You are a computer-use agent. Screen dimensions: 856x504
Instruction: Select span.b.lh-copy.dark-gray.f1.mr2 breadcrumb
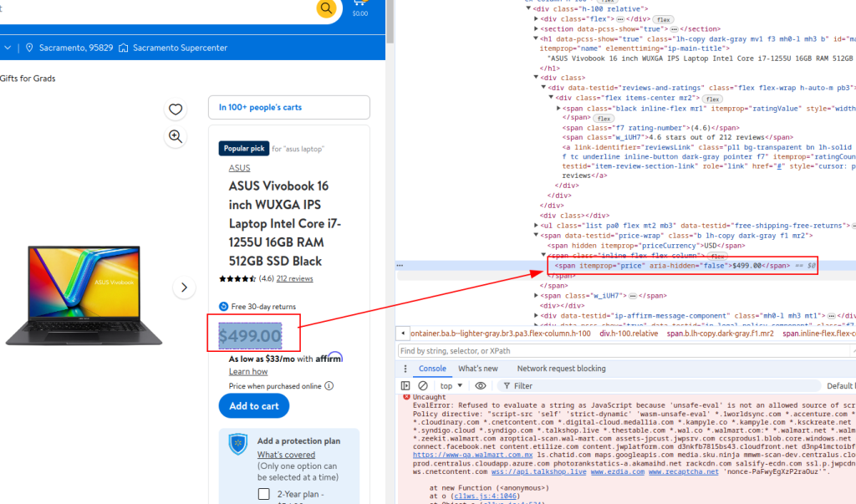pos(720,333)
